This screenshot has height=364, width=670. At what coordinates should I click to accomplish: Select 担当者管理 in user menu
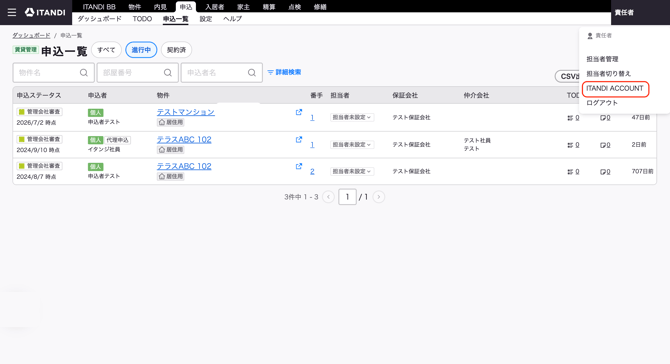(x=602, y=59)
